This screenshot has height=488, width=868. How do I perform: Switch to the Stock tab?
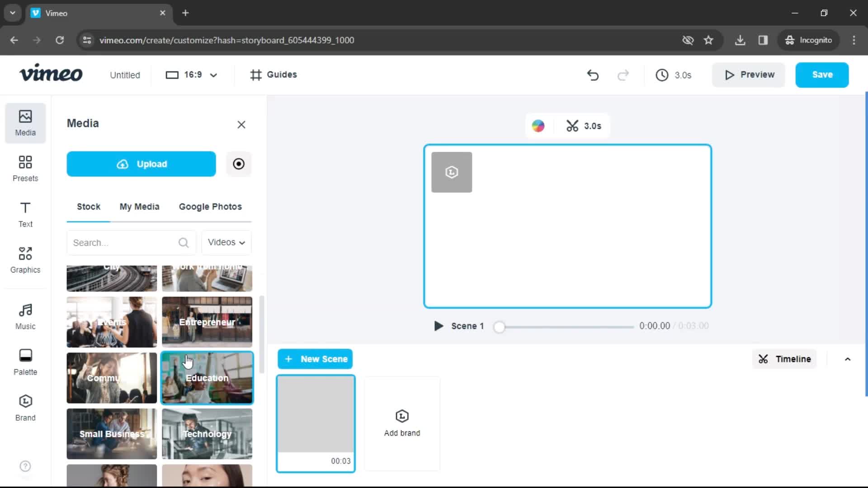coord(89,206)
